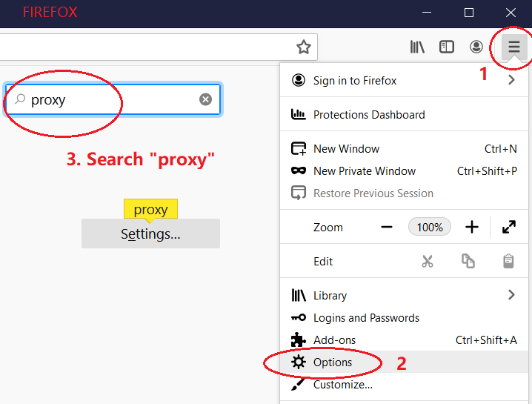Click the Ctrl+Shift+P shortcut text
This screenshot has width=532, height=404.
(x=487, y=171)
